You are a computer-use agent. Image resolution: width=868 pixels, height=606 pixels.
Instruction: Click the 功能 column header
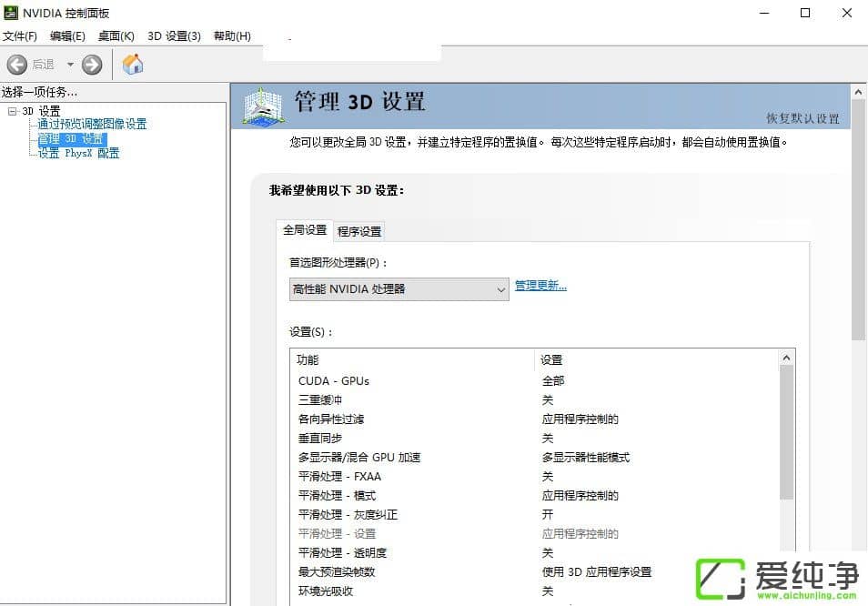(x=412, y=359)
